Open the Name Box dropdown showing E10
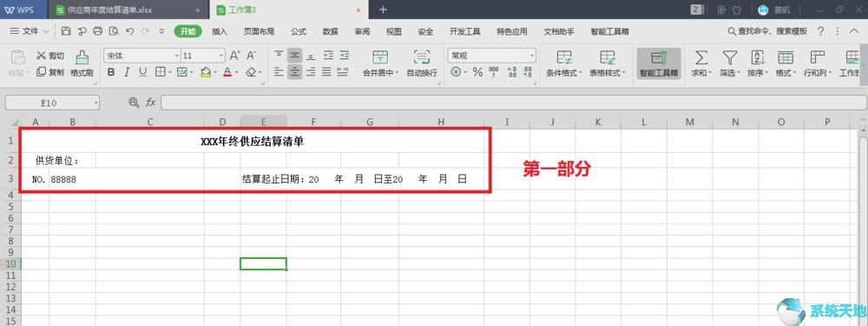This screenshot has height=326, width=868. click(95, 103)
